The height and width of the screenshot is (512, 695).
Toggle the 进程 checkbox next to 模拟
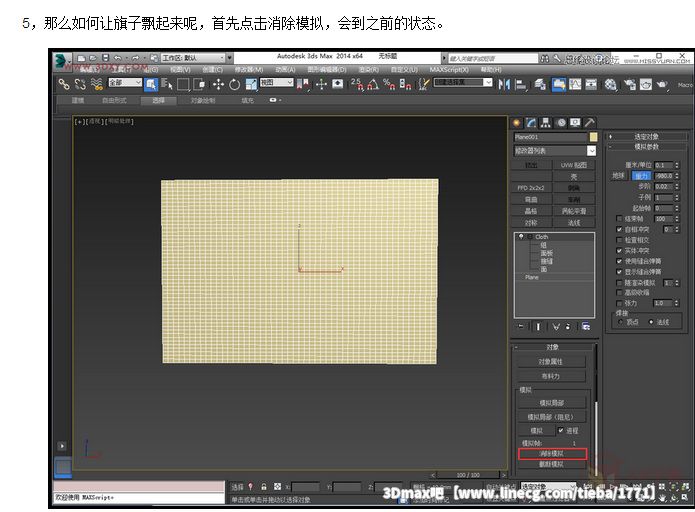[561, 430]
